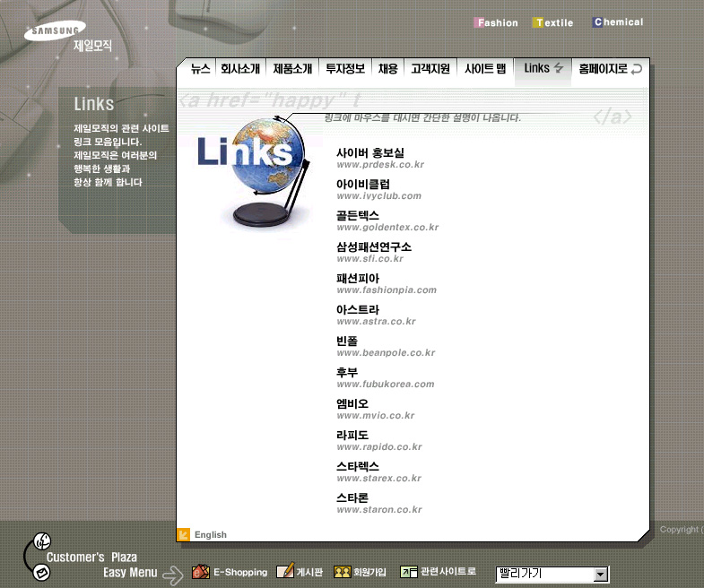Open the 빈폴 link
The height and width of the screenshot is (588, 704).
coord(346,342)
